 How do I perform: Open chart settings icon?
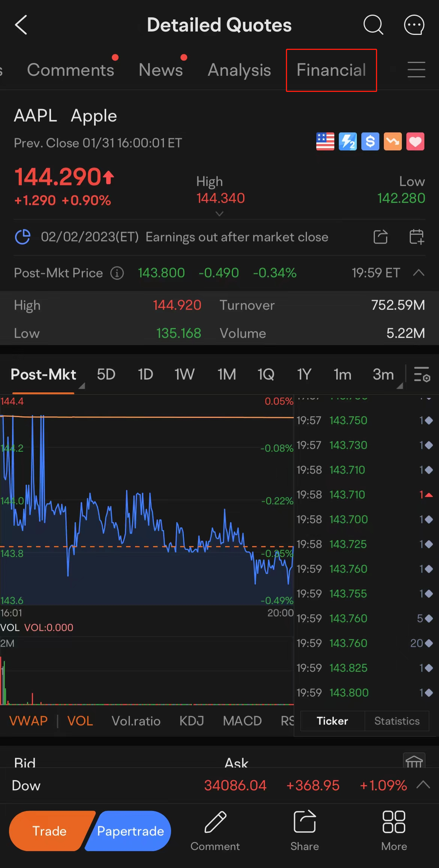(x=422, y=374)
